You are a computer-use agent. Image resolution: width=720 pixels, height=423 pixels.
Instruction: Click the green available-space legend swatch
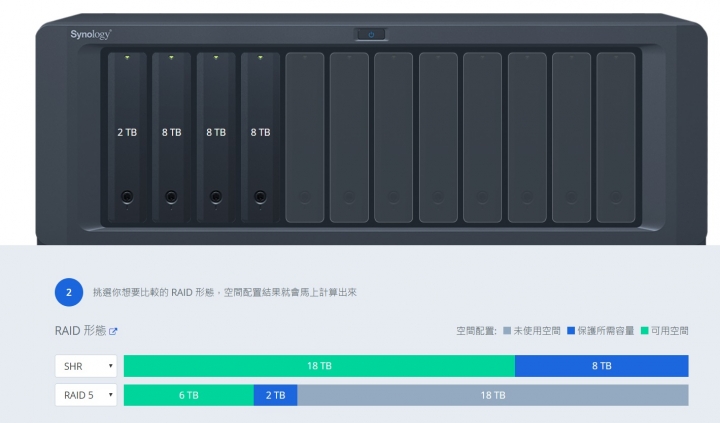[645, 331]
